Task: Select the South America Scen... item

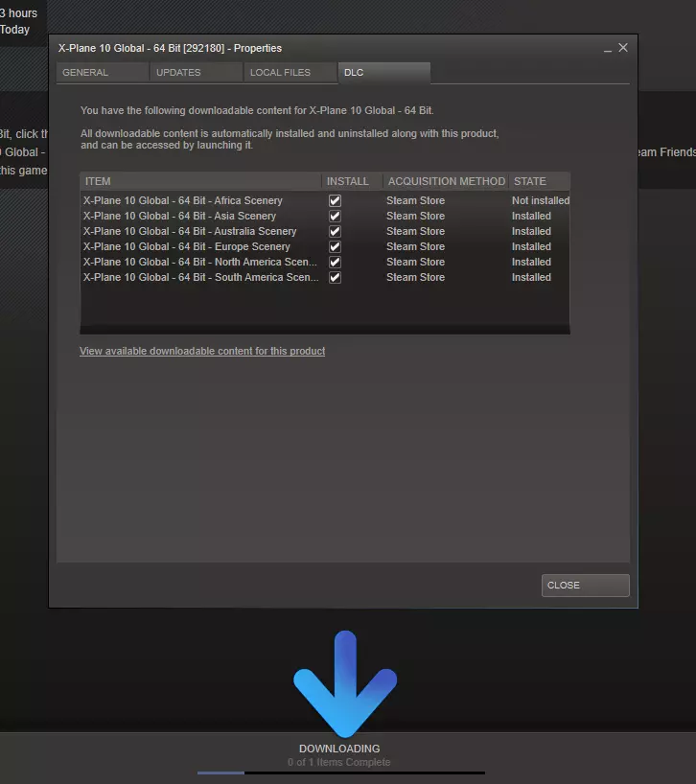Action: 201,278
